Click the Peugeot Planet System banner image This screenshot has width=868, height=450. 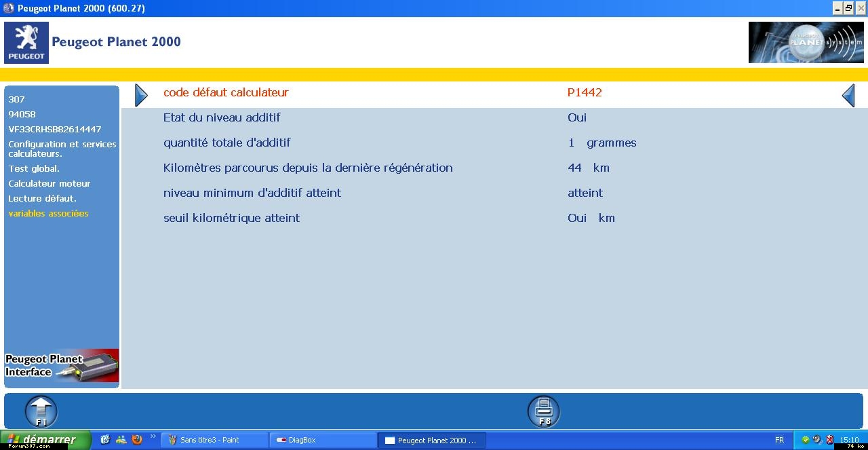click(806, 42)
